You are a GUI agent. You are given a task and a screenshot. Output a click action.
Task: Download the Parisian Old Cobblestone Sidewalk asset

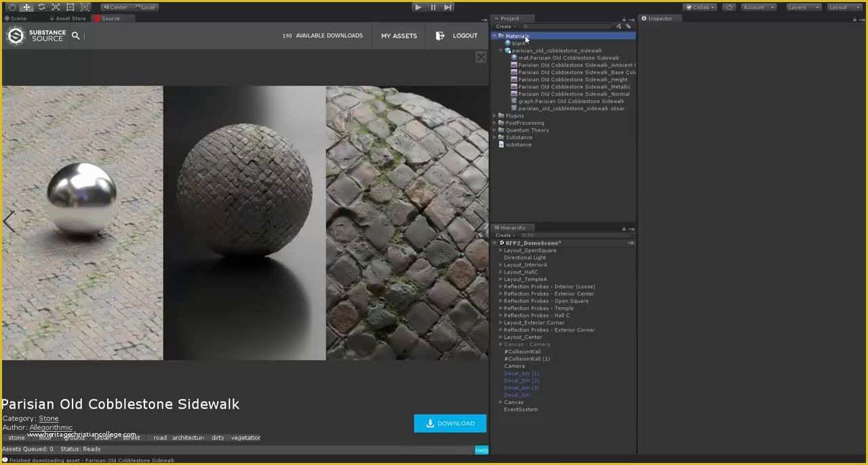click(x=450, y=424)
